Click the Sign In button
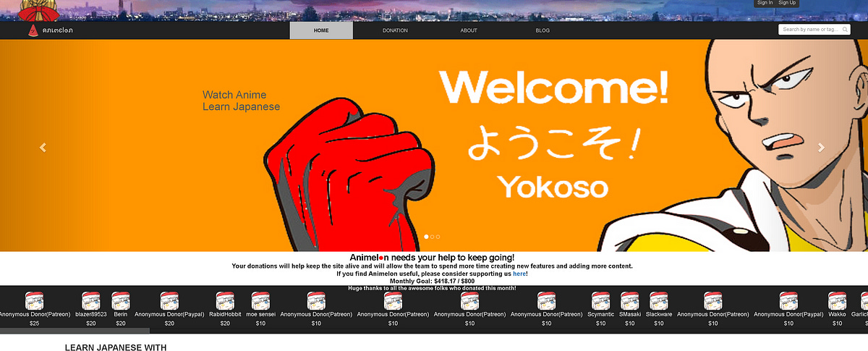 [x=765, y=3]
